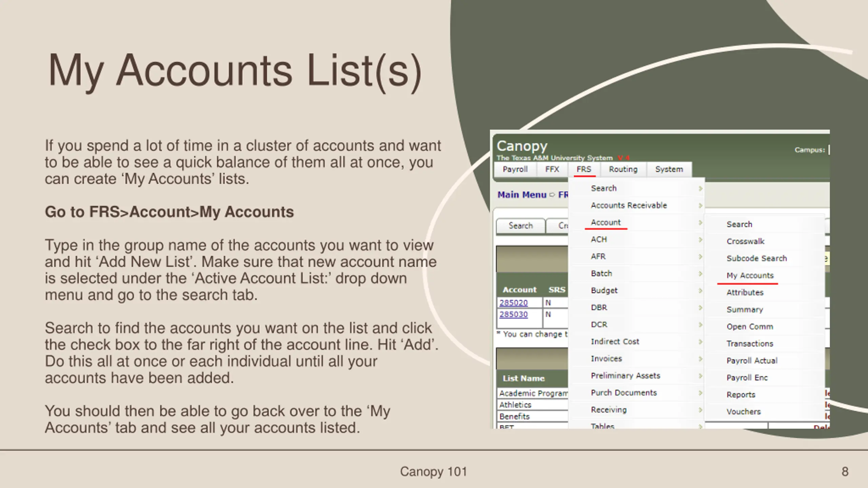
Task: Open the FFX menu tab
Action: [552, 169]
